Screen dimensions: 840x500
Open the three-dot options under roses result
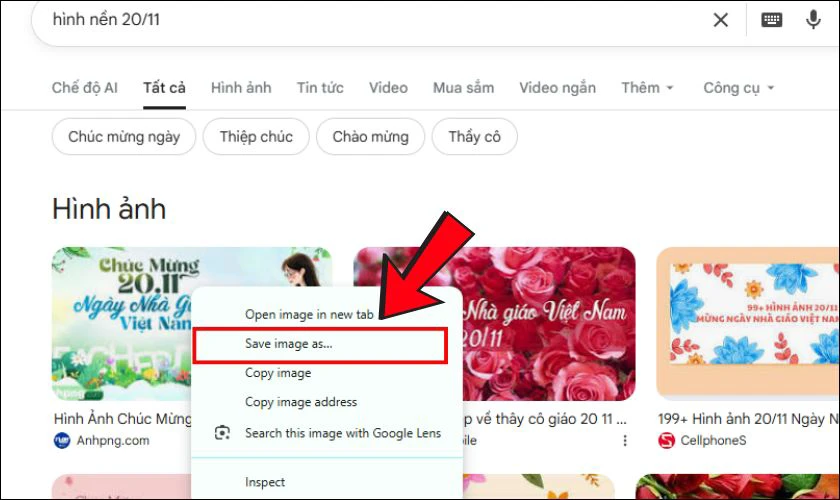coord(625,441)
